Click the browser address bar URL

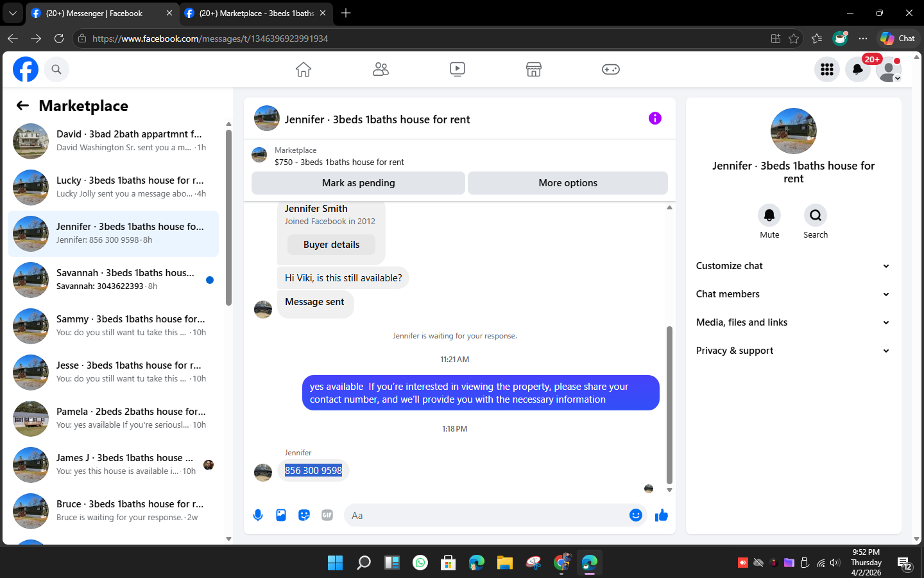210,39
